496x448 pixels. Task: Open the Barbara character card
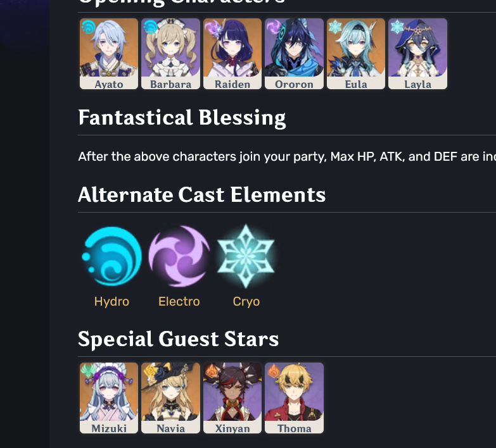(x=170, y=54)
